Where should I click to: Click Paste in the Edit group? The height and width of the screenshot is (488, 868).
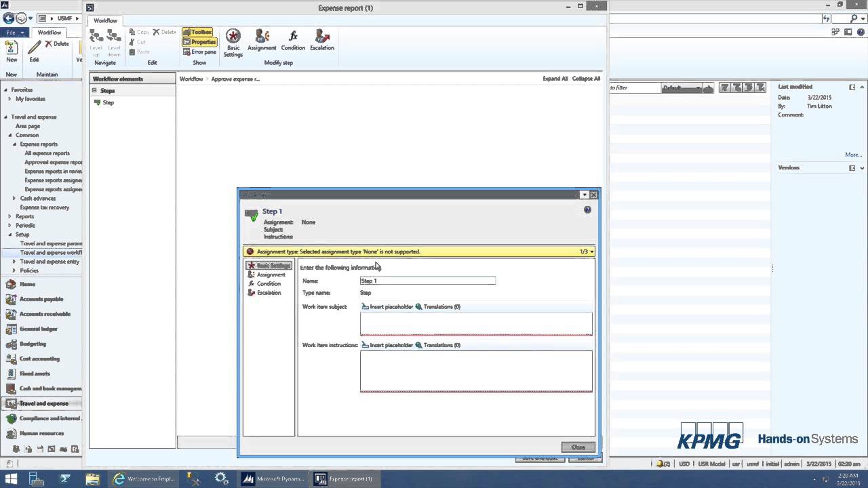[x=139, y=52]
